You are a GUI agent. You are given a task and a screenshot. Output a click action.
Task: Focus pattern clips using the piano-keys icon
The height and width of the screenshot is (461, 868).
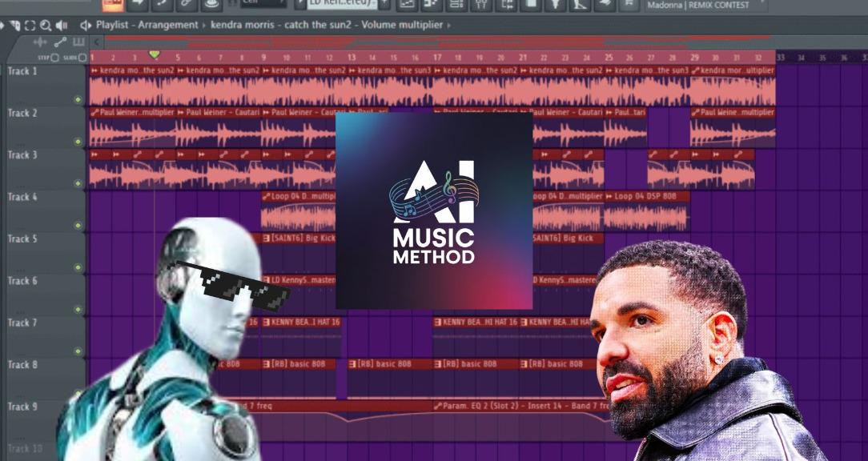coord(78,42)
